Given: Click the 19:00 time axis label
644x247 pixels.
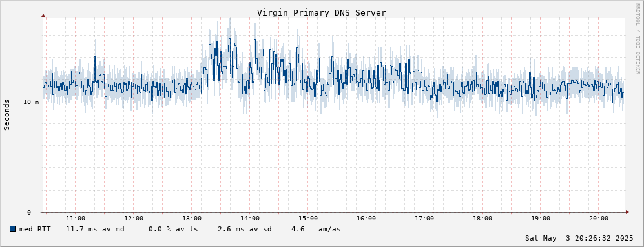Looking at the screenshot, I should pyautogui.click(x=541, y=219).
